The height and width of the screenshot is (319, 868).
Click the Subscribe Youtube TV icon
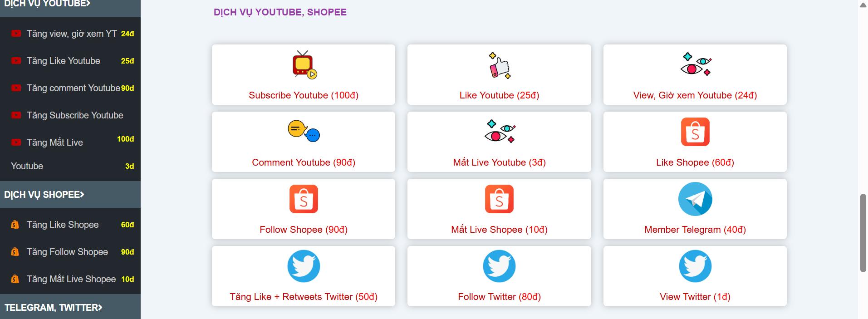click(x=304, y=65)
